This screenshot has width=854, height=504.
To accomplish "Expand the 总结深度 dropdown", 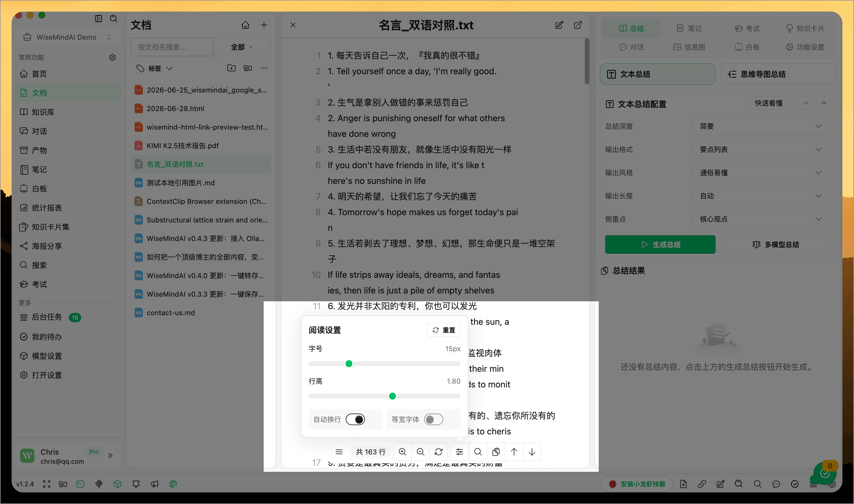I will (x=761, y=126).
